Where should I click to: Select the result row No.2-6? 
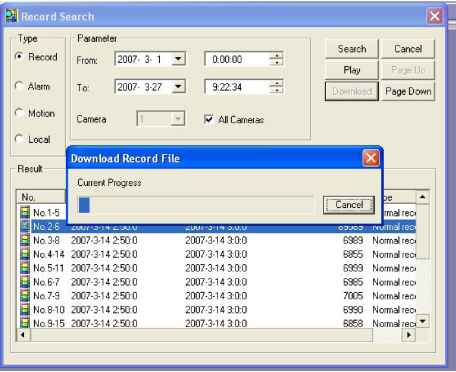click(217, 227)
